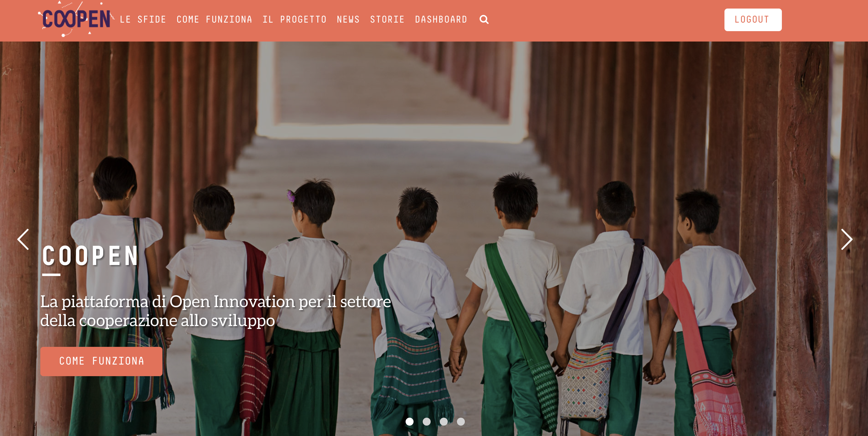Navigate to IL PROGETTO page
868x436 pixels.
point(294,20)
